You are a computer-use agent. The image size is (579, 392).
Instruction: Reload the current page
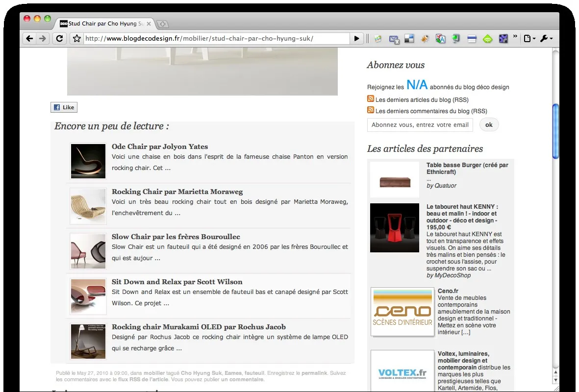tap(59, 38)
